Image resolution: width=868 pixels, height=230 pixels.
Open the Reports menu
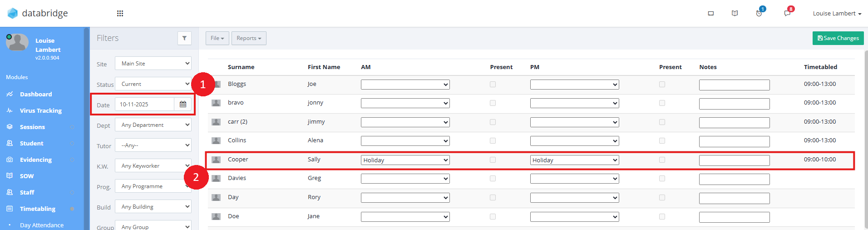click(x=249, y=38)
